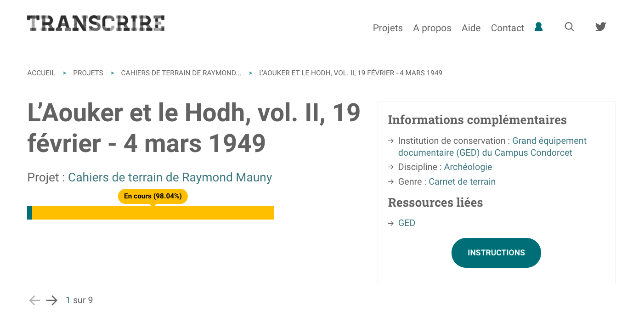The height and width of the screenshot is (316, 644).
Task: Open the Archéologie discipline link
Action: tap(468, 167)
